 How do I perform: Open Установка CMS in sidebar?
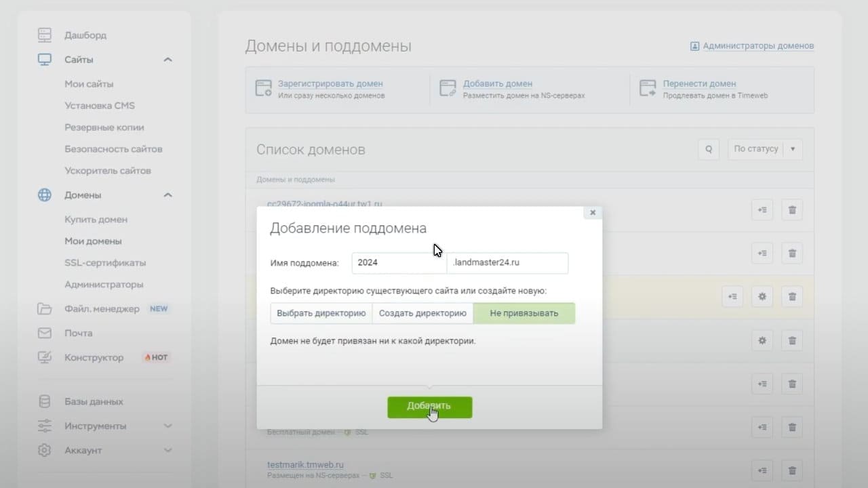(x=100, y=106)
